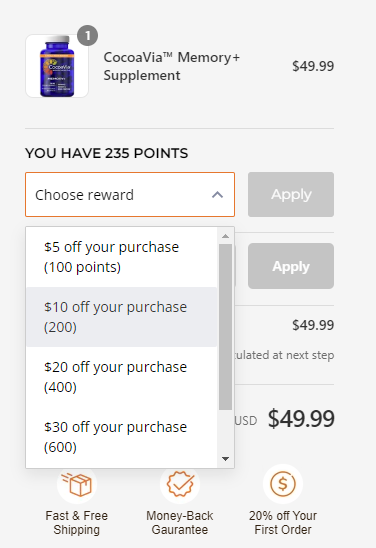This screenshot has width=376, height=548.
Task: Click the CocoaVia Memory+ Supplement product name
Action: pos(172,66)
